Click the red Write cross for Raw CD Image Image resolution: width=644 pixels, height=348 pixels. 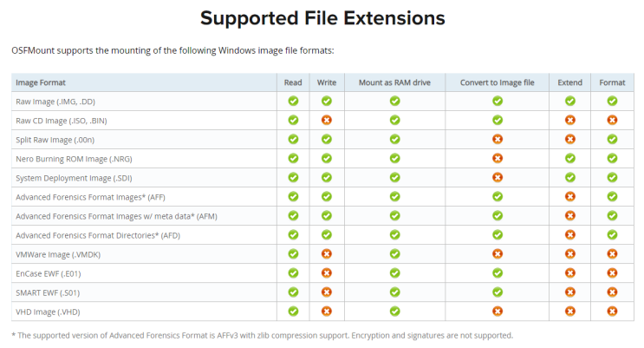point(326,120)
